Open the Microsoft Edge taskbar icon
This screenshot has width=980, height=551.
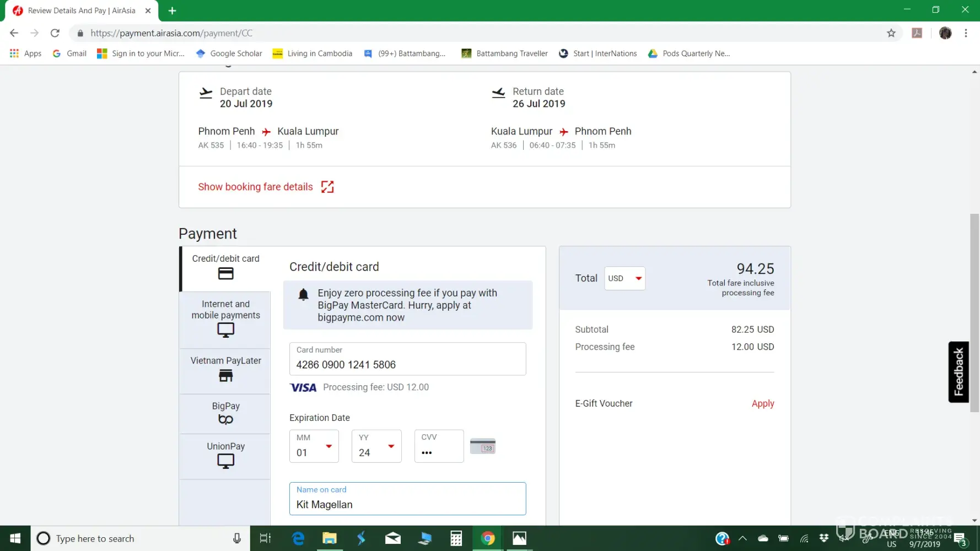(298, 538)
